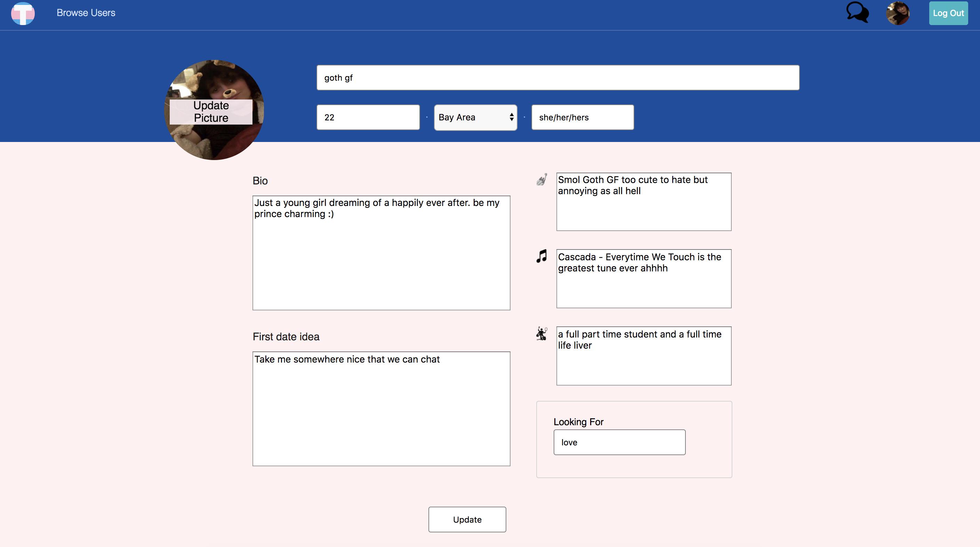Open profile via navbar avatar thumbnail
Image resolution: width=980 pixels, height=547 pixels.
[x=898, y=13]
